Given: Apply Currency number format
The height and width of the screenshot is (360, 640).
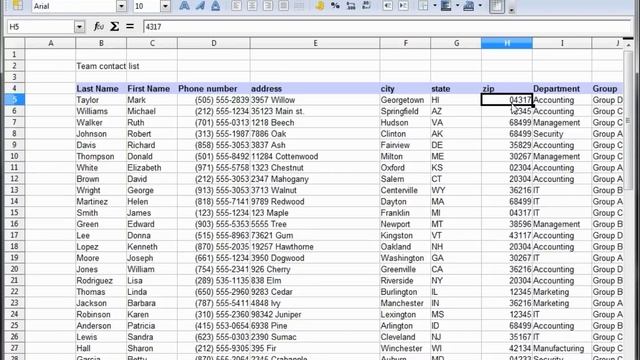Looking at the screenshot, I should pyautogui.click(x=320, y=6).
